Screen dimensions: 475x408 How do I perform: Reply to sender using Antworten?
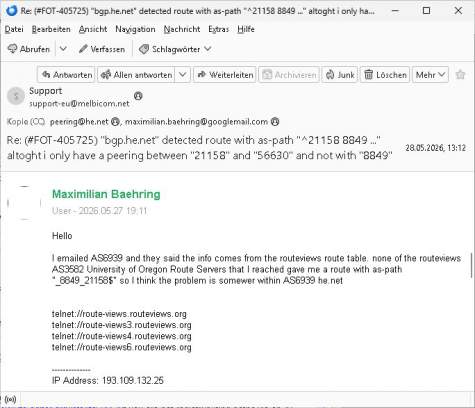[x=66, y=75]
